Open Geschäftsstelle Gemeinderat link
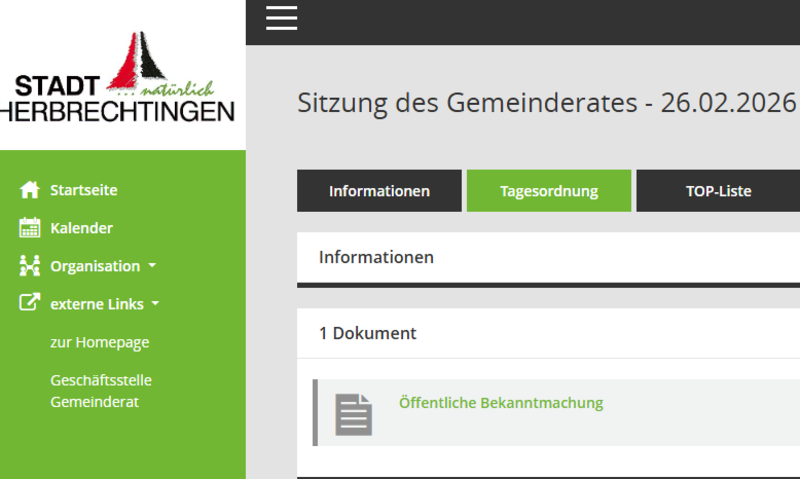The height and width of the screenshot is (479, 800). (x=100, y=391)
